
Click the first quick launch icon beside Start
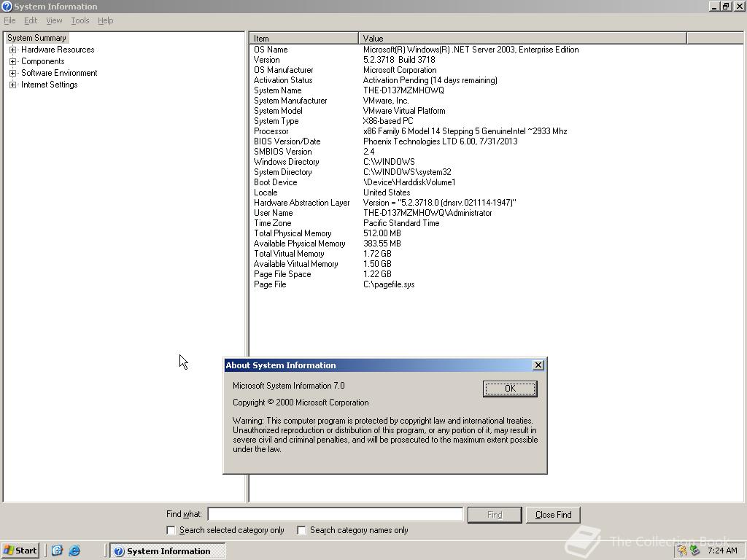(x=57, y=551)
